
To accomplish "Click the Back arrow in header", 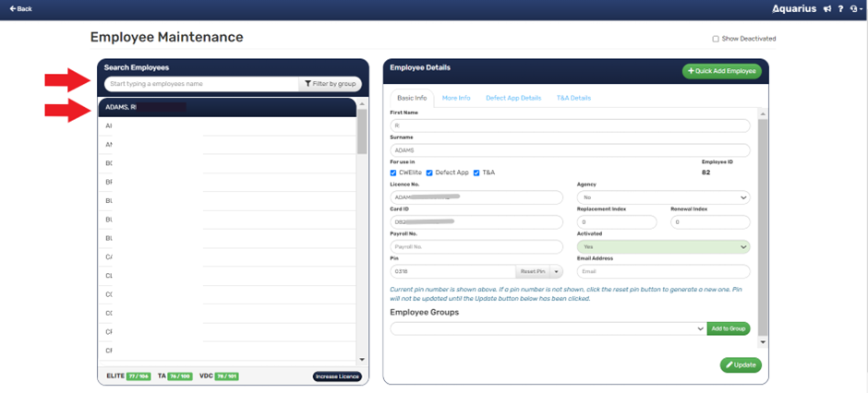I will pyautogui.click(x=20, y=8).
